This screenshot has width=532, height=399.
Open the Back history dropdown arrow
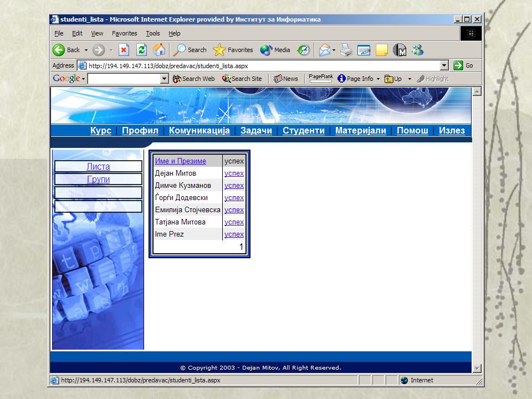tap(86, 50)
